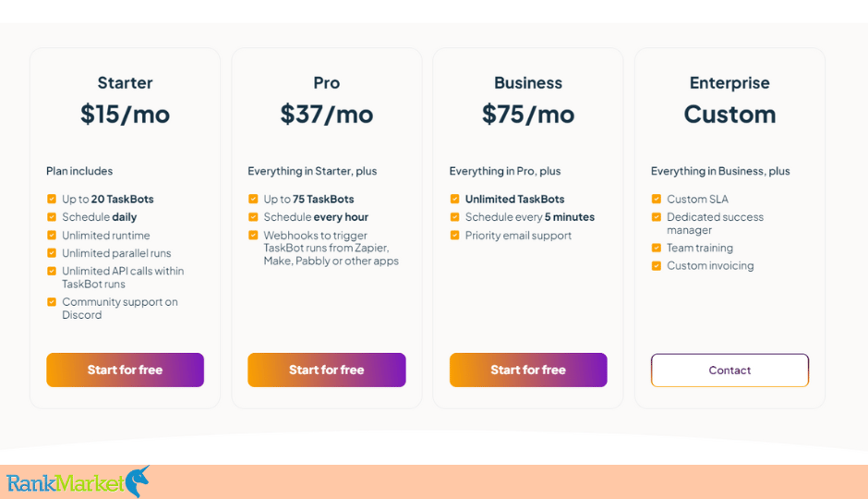Start the Pro plan for free
Screen dimensions: 868x499
327,370
